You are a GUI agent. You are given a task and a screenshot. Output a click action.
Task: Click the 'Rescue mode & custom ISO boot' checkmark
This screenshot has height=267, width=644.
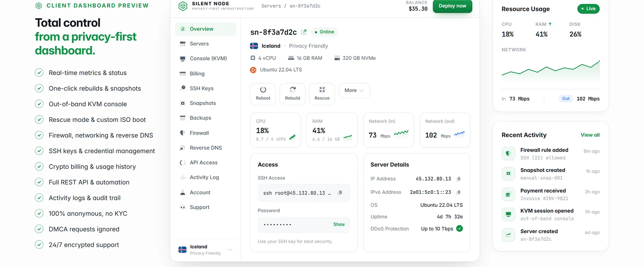39,120
